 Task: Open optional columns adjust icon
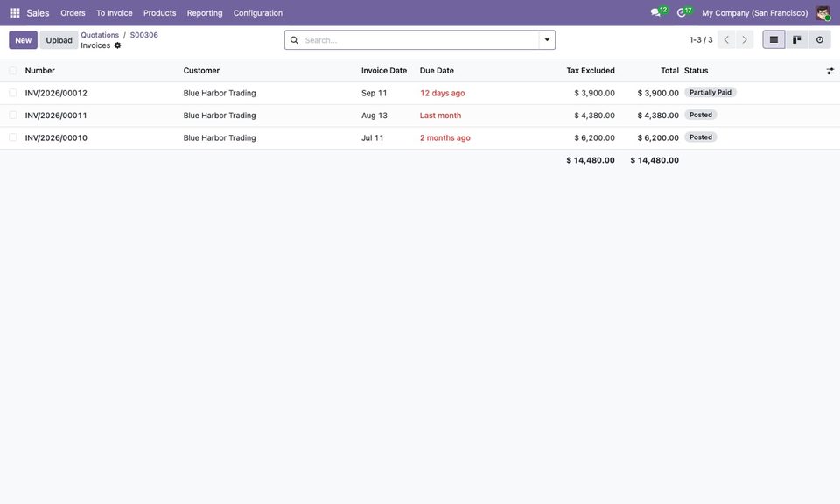point(829,71)
